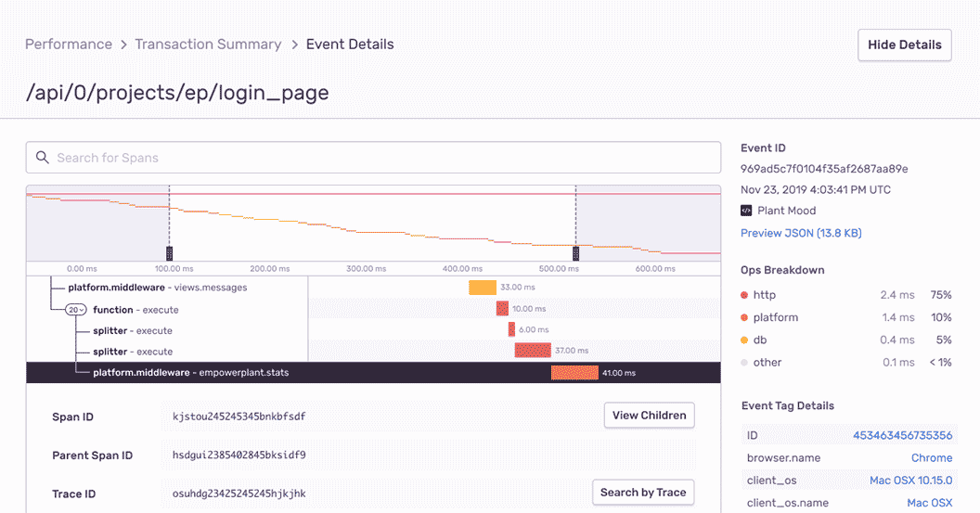Viewport: 980px width, 513px height.
Task: Go to Transaction Summary breadcrumb
Action: (208, 45)
